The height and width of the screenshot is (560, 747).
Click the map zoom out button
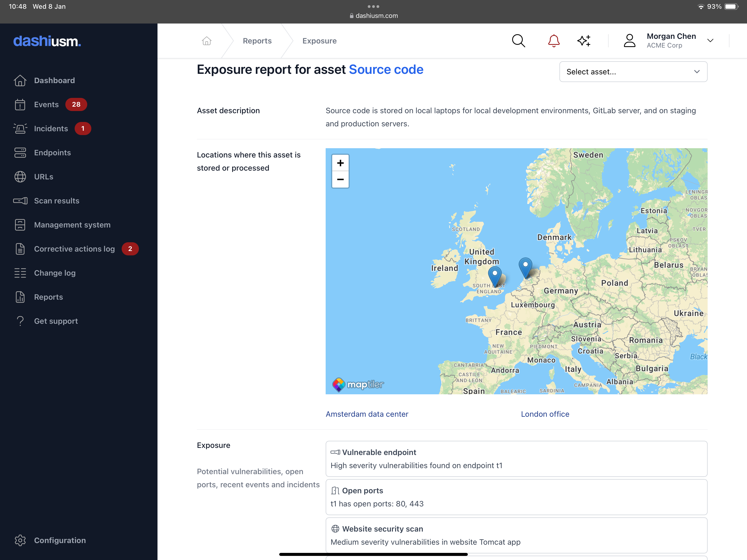[x=340, y=179]
